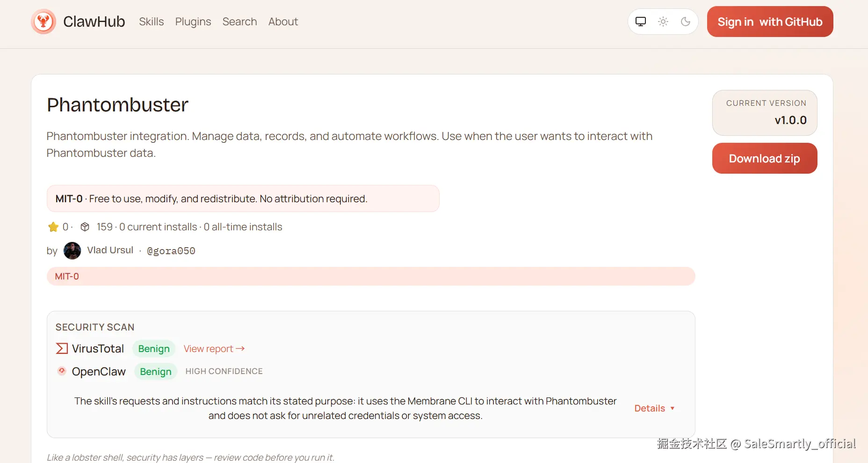Expand the security scan Details
The height and width of the screenshot is (463, 868).
(654, 408)
